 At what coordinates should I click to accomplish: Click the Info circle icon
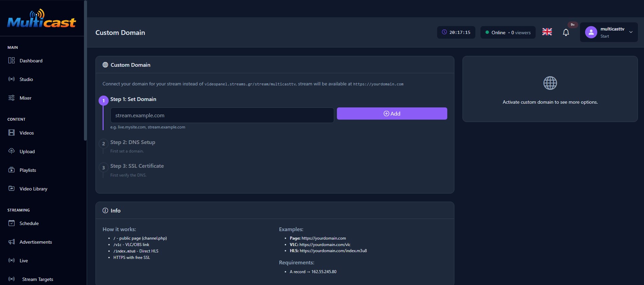click(105, 210)
